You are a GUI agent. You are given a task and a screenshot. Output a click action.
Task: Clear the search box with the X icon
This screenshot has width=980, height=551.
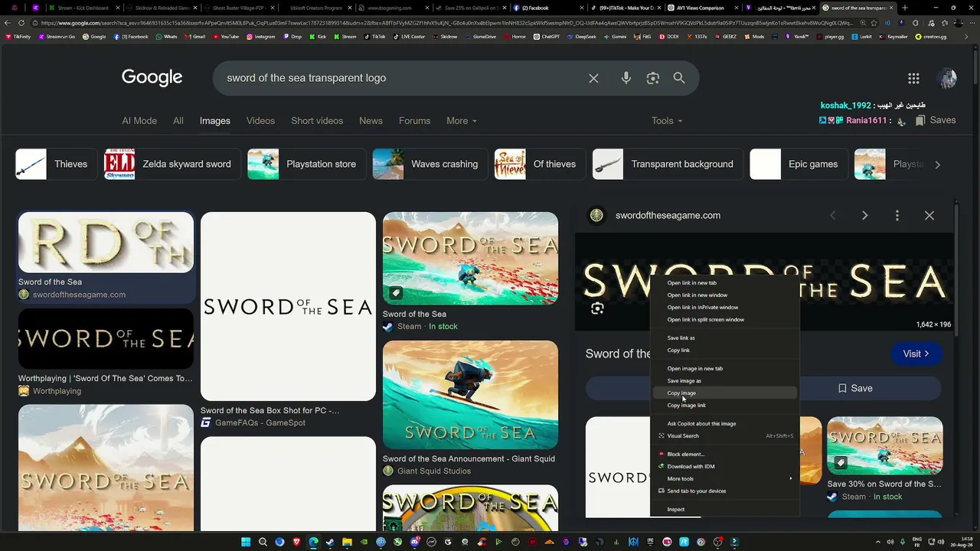point(593,78)
